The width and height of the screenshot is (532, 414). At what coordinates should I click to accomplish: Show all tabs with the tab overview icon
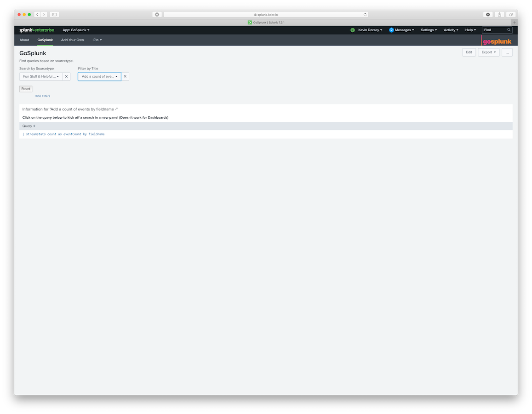pyautogui.click(x=511, y=15)
